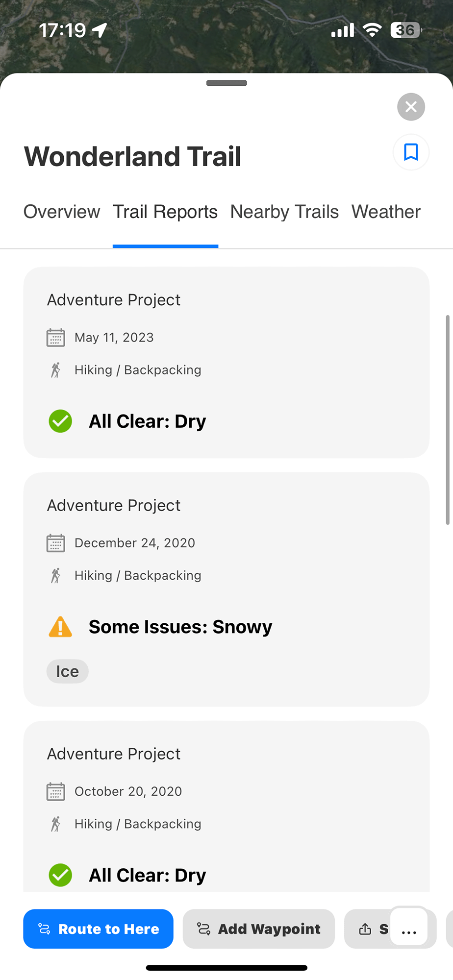
Task: Tap the green checkmark on May 11 report
Action: coord(60,421)
